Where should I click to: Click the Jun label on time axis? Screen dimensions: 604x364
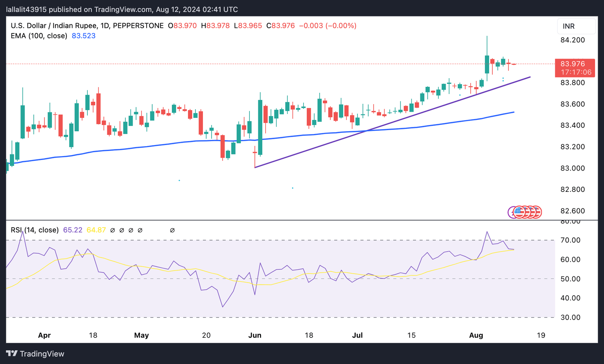tap(255, 335)
